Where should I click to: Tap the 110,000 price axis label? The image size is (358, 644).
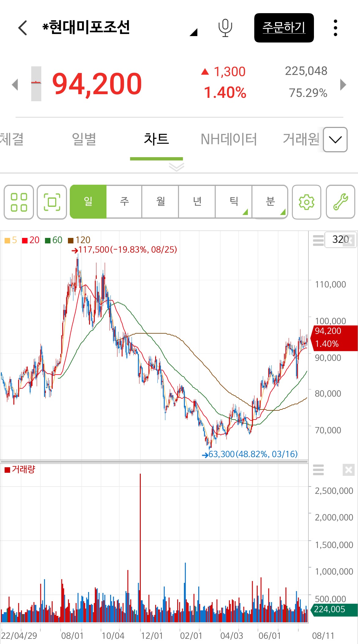[330, 284]
